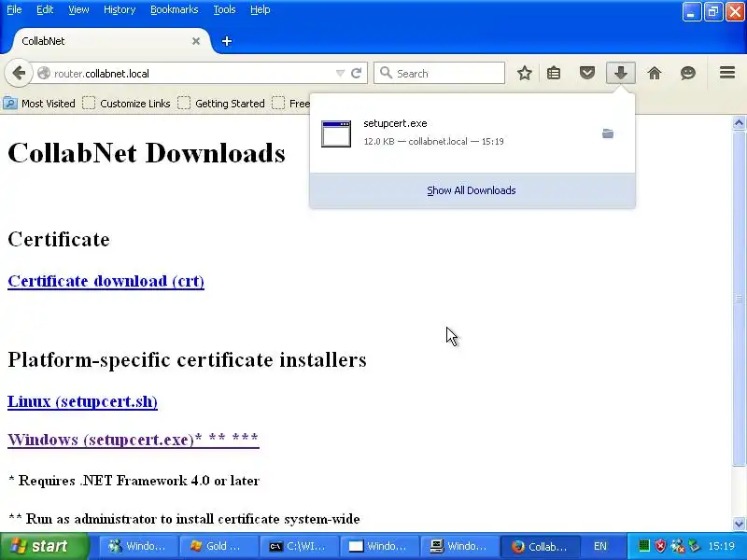Click the search magnifier icon
This screenshot has height=560, width=747.
point(386,73)
